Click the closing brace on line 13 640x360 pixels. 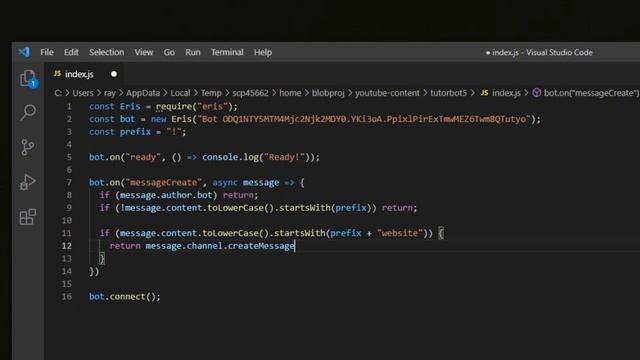coord(102,258)
